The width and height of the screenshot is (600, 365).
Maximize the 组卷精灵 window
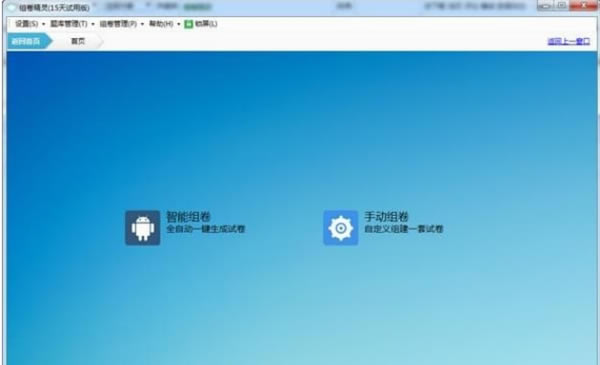point(562,5)
